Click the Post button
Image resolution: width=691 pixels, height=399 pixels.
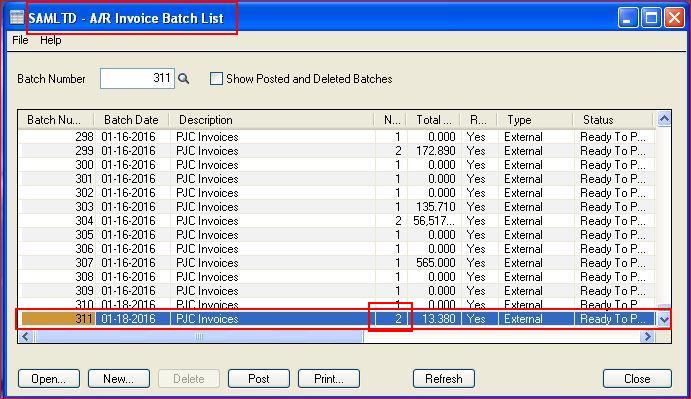coord(259,379)
